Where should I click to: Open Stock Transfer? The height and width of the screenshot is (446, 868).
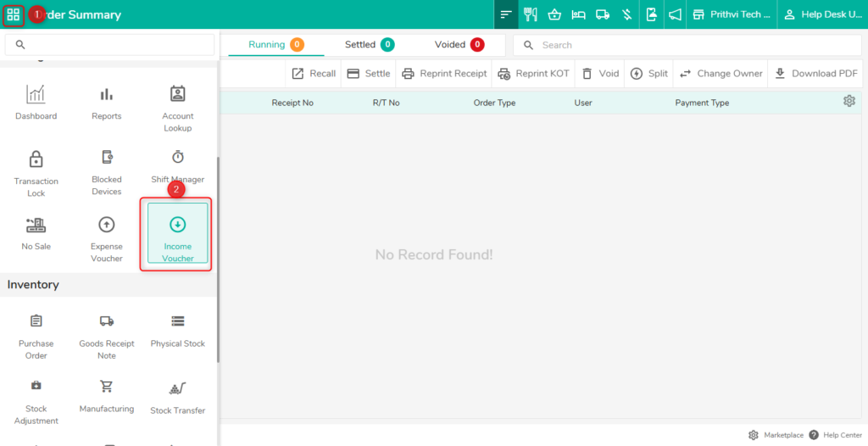click(x=178, y=397)
